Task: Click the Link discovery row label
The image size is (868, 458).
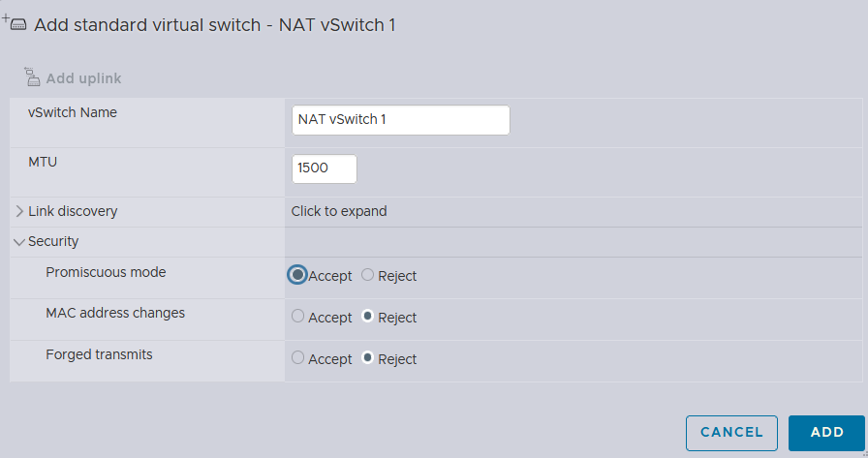Action: point(73,211)
